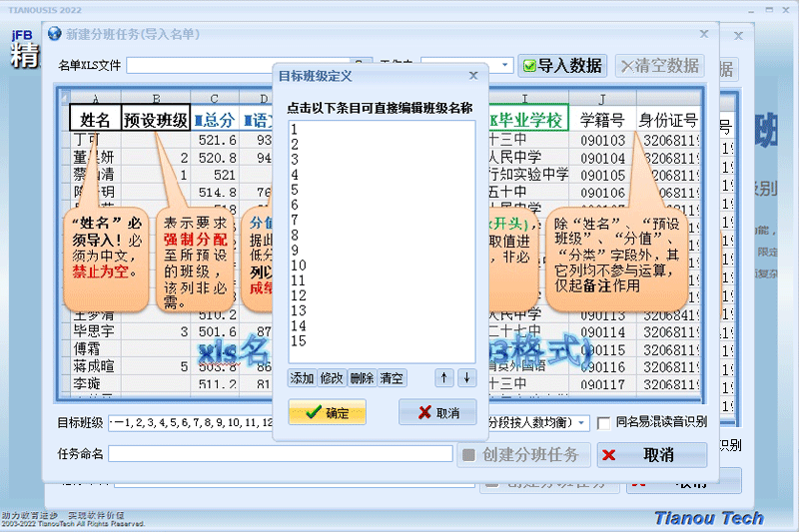Click the 预设班级 column header in the sample sheet
This screenshot has width=799, height=532.
pos(156,120)
